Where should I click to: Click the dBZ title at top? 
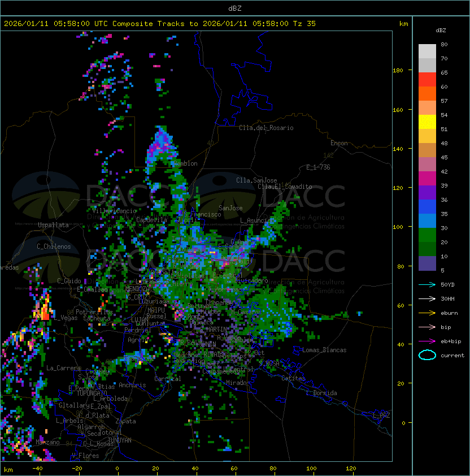click(235, 8)
